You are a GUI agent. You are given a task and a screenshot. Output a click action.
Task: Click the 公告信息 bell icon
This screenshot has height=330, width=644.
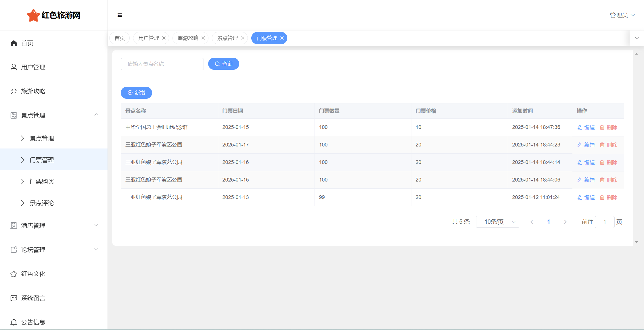pyautogui.click(x=14, y=322)
